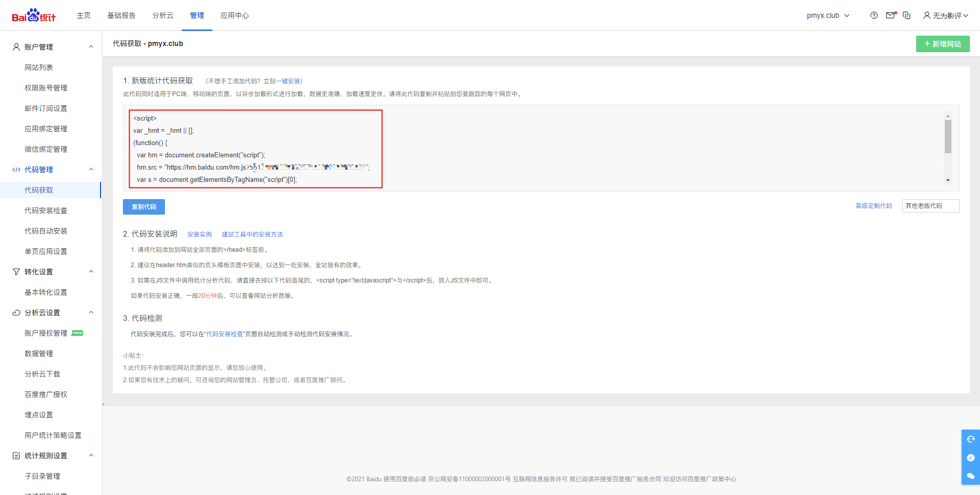The height and width of the screenshot is (495, 980).
Task: Collapse the 分析云设置 section chevron
Action: [91, 313]
